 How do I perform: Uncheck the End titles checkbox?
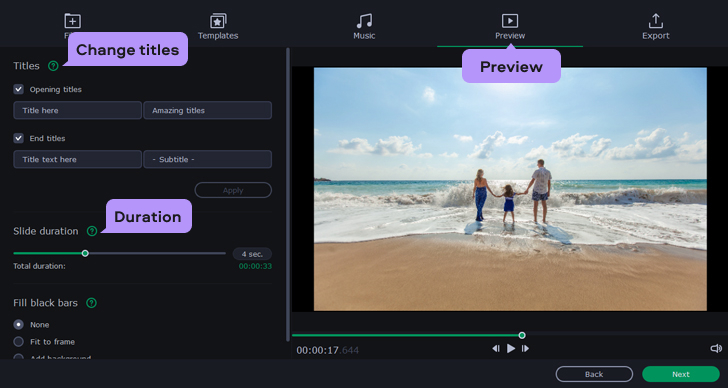coord(19,138)
